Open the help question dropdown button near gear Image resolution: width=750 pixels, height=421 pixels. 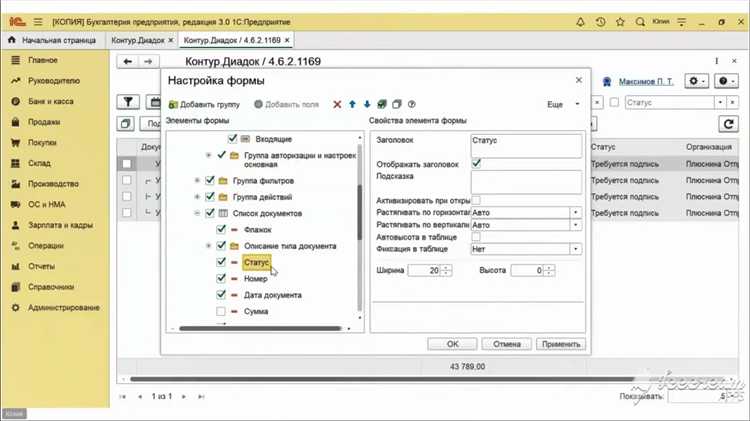(x=726, y=81)
